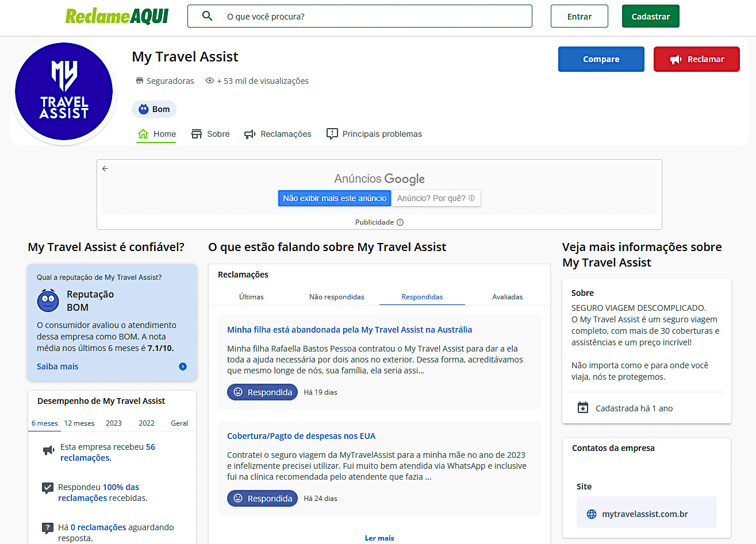Screen dimensions: 756x544
Task: Open the My Travel Assist company logo
Action: pyautogui.click(x=64, y=91)
